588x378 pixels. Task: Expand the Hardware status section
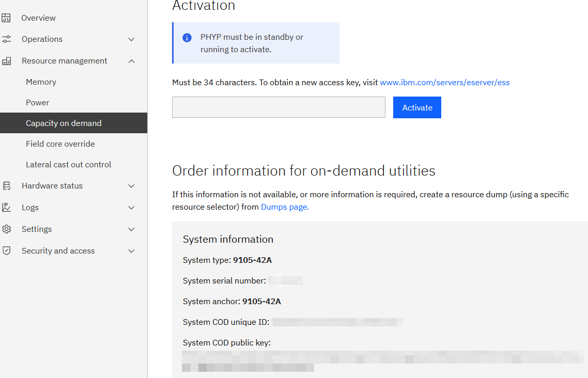(x=131, y=185)
